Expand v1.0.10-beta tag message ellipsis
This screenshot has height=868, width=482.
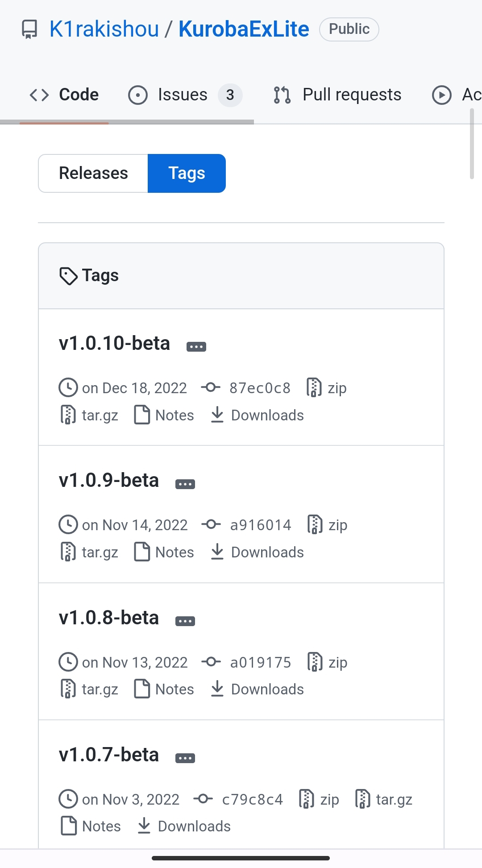pyautogui.click(x=196, y=347)
